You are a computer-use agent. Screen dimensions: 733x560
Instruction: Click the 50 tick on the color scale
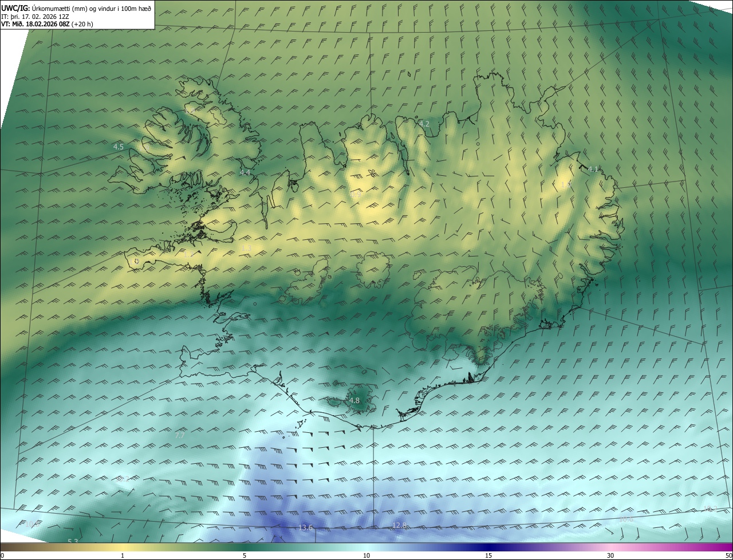[728, 555]
